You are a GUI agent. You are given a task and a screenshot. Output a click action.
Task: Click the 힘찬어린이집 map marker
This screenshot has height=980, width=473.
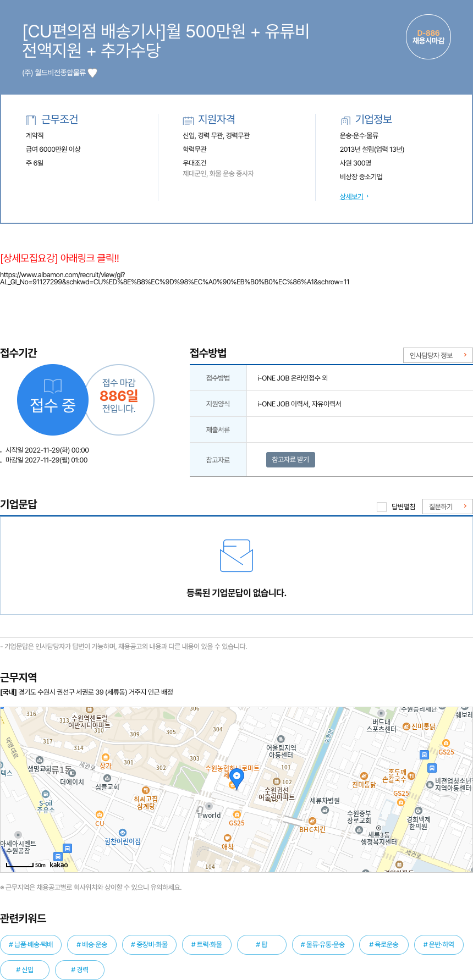pyautogui.click(x=123, y=833)
